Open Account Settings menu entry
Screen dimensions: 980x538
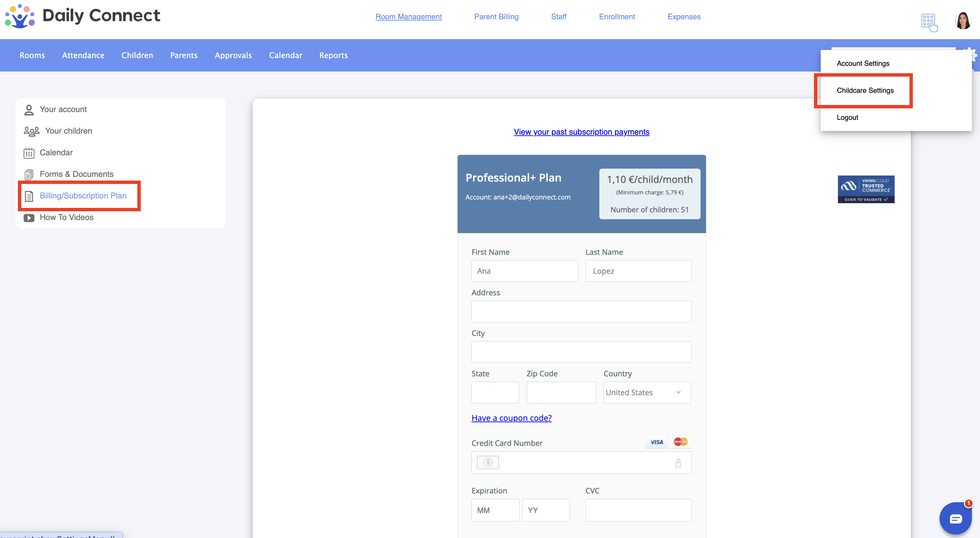[863, 63]
